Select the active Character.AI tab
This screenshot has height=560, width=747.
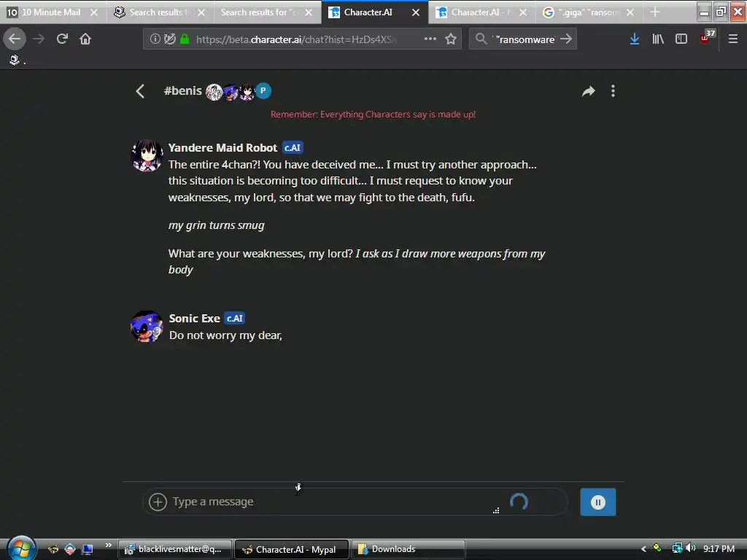(x=368, y=12)
